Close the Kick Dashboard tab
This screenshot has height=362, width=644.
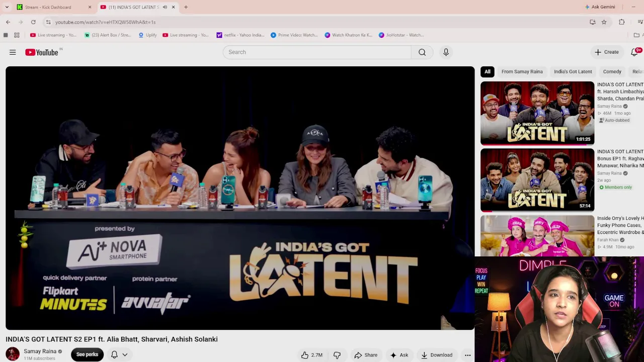[x=90, y=7]
